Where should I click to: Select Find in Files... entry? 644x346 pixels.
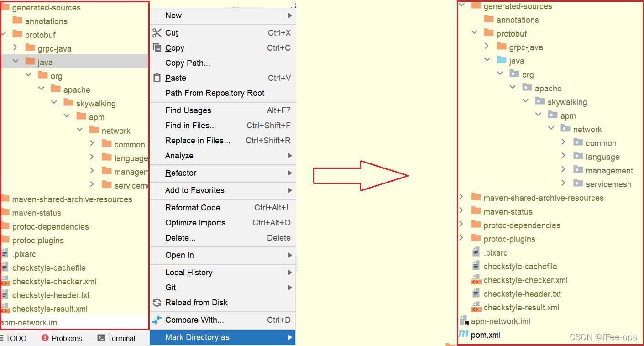(223, 126)
